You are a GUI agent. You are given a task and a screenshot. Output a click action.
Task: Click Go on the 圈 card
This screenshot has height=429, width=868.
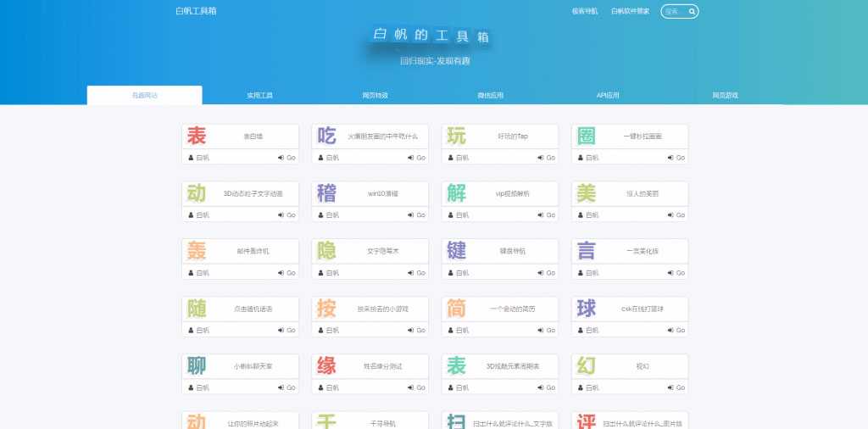[x=676, y=158]
